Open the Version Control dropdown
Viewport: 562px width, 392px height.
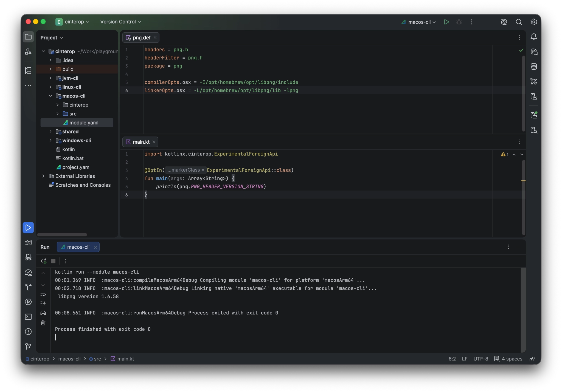120,22
